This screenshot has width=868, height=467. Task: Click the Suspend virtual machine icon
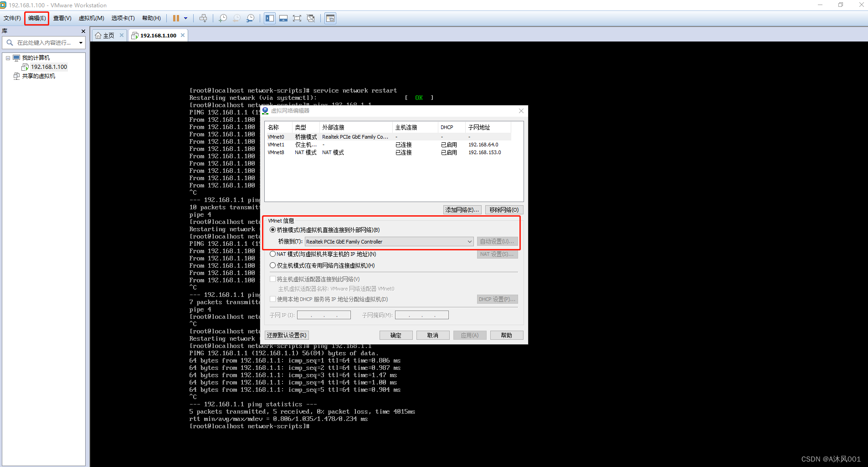click(x=177, y=18)
